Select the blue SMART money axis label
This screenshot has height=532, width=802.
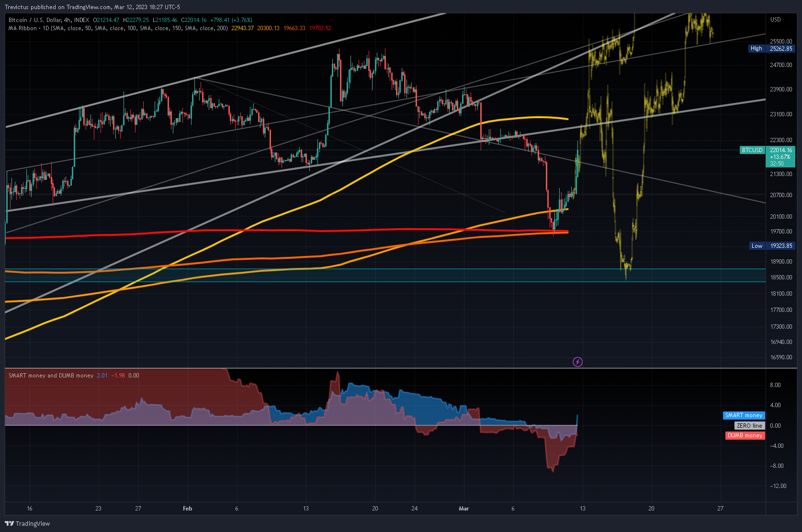(744, 415)
